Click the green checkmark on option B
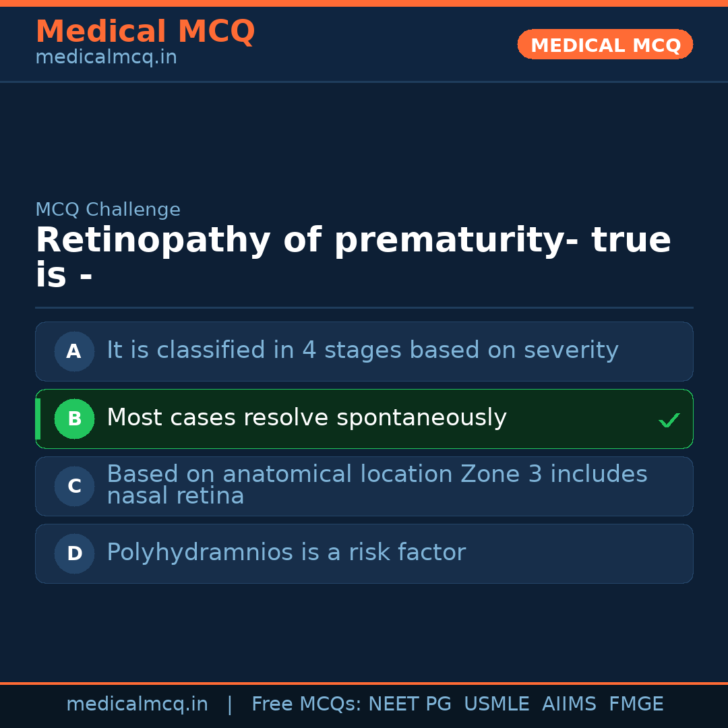728x728 pixels. (x=669, y=421)
